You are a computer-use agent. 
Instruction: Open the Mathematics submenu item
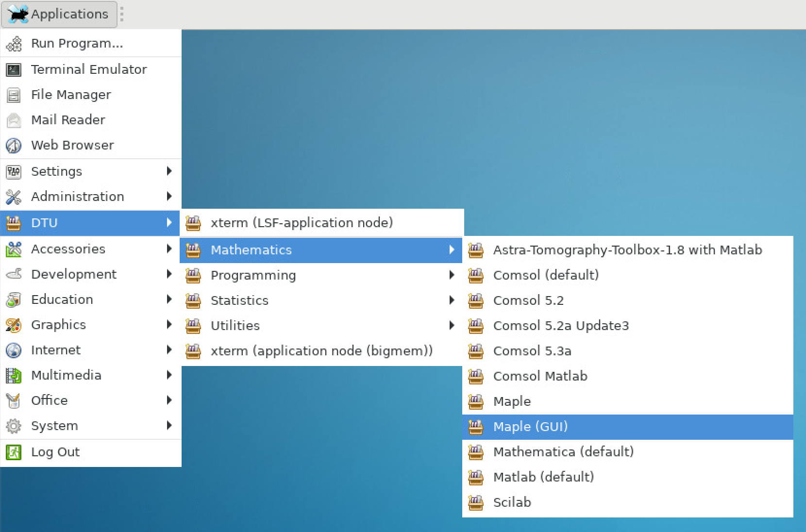[321, 250]
